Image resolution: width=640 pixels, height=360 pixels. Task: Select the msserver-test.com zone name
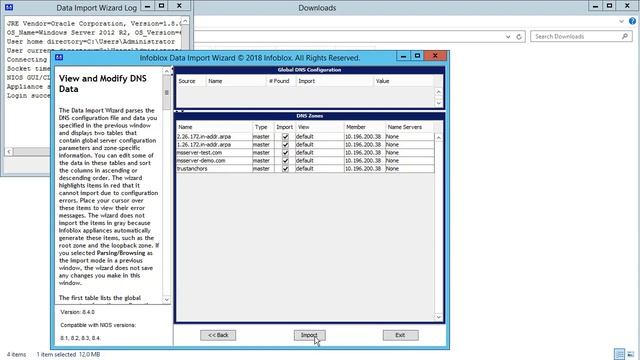pyautogui.click(x=199, y=153)
